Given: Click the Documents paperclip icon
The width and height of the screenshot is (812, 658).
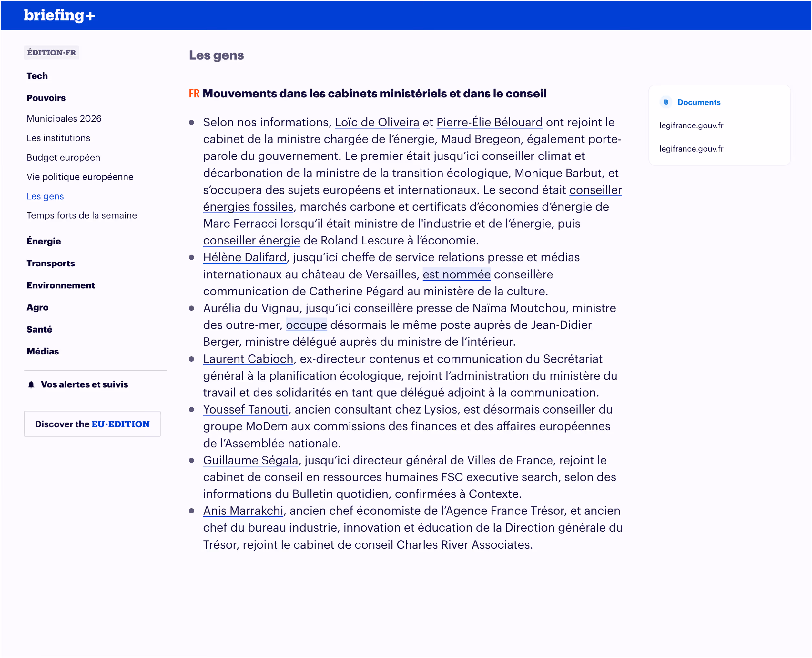Looking at the screenshot, I should (x=665, y=102).
